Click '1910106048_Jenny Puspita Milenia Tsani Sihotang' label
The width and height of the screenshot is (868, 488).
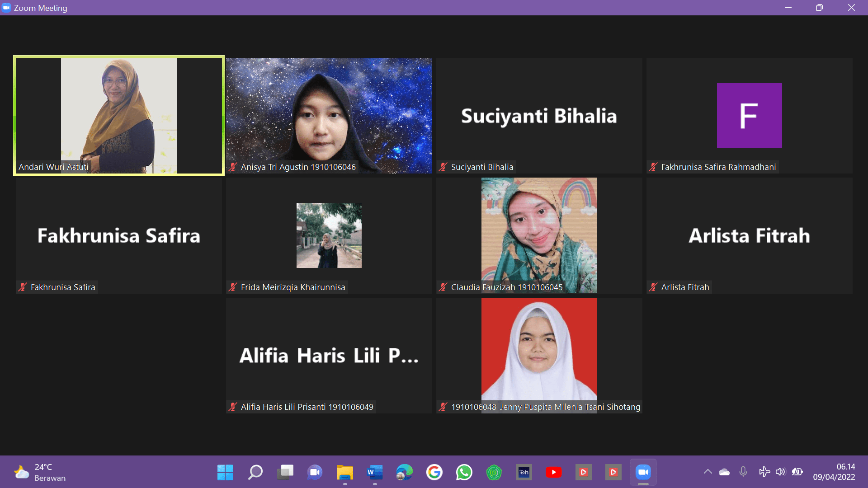coord(546,407)
